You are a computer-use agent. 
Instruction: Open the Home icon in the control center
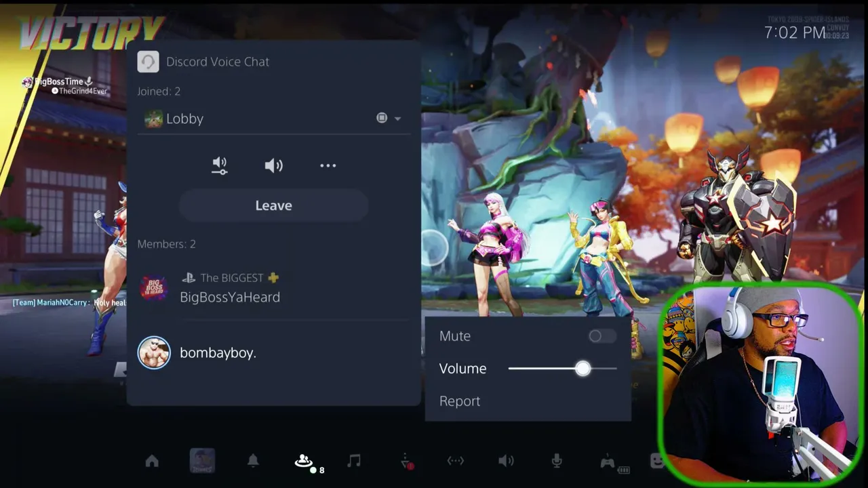pyautogui.click(x=152, y=461)
